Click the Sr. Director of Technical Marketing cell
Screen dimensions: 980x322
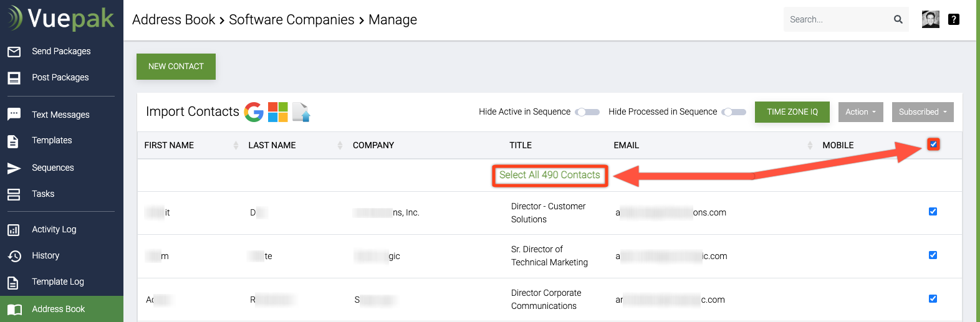[550, 256]
